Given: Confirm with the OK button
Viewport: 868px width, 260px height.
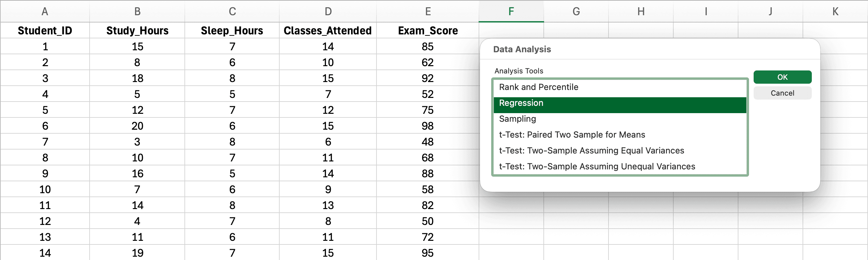Looking at the screenshot, I should coord(782,77).
